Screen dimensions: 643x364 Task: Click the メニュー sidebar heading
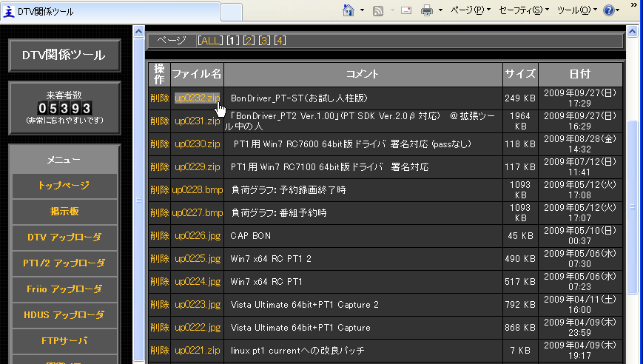(64, 160)
